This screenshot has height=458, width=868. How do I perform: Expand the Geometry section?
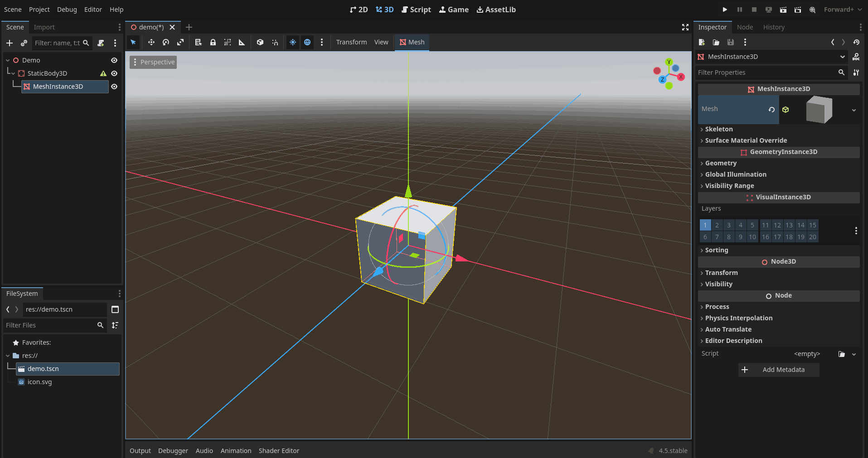779,163
